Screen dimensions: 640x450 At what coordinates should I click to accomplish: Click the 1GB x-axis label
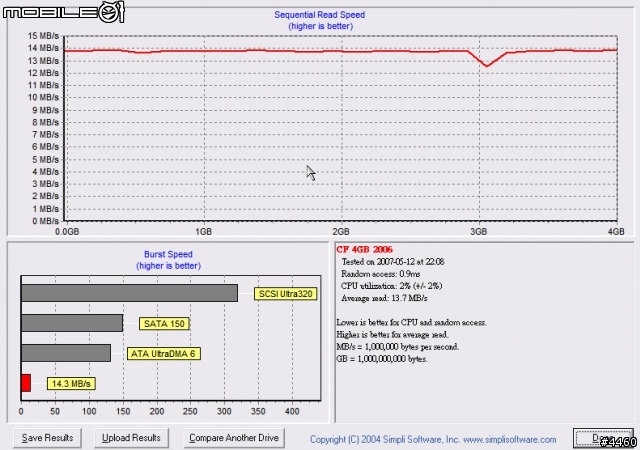point(203,232)
